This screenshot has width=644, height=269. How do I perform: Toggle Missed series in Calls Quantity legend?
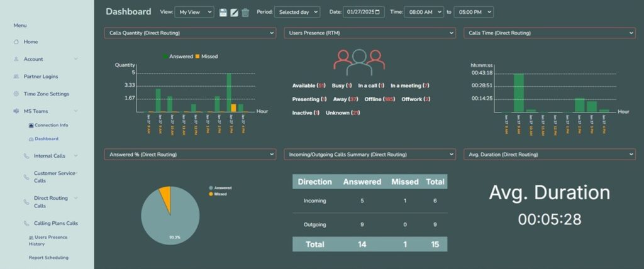(x=206, y=57)
